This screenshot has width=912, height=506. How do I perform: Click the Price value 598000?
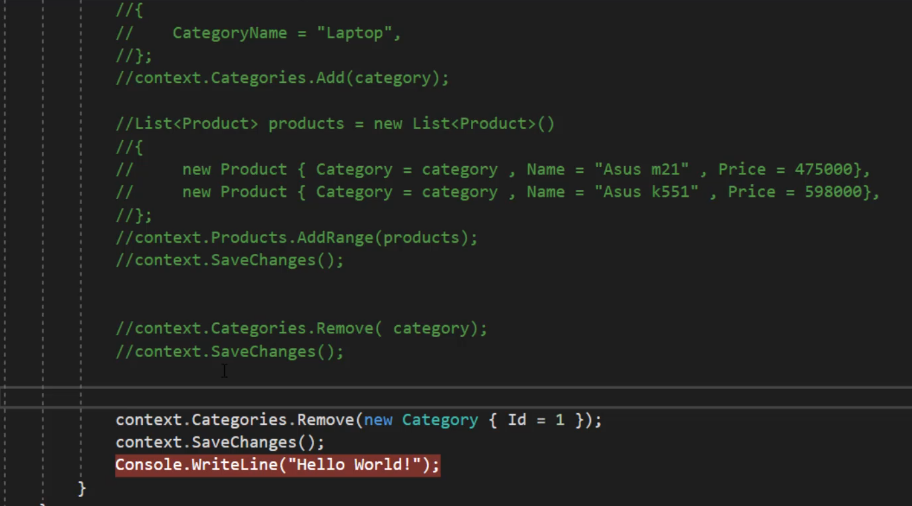coord(833,192)
